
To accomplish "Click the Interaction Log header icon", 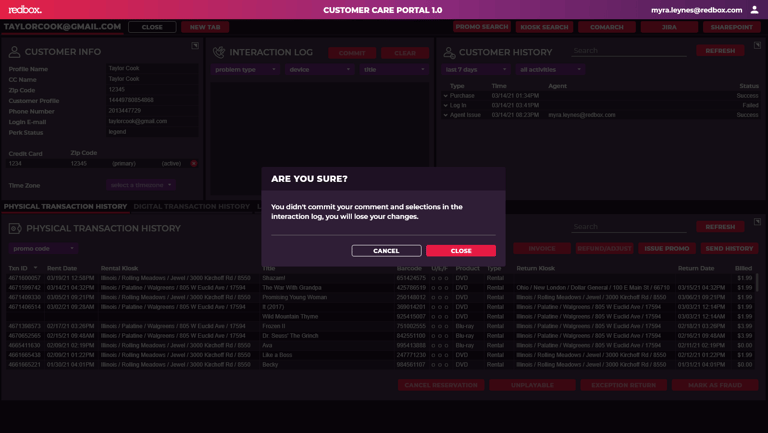I will 218,52.
